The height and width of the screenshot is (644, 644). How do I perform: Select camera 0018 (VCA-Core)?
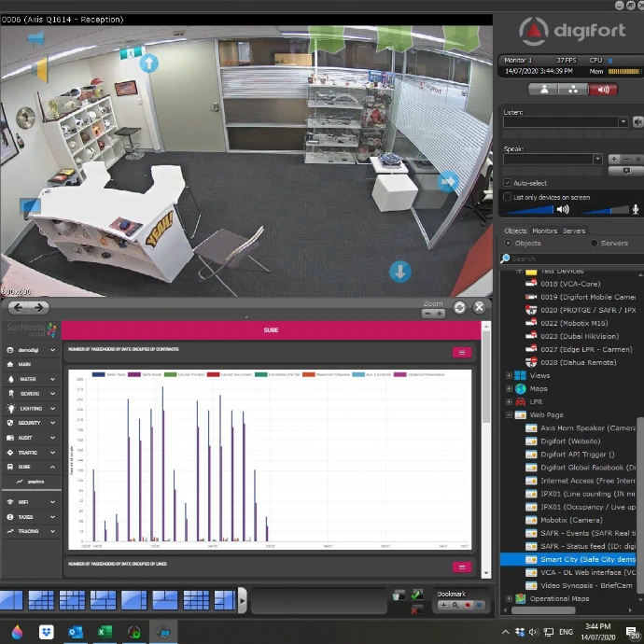[570, 284]
